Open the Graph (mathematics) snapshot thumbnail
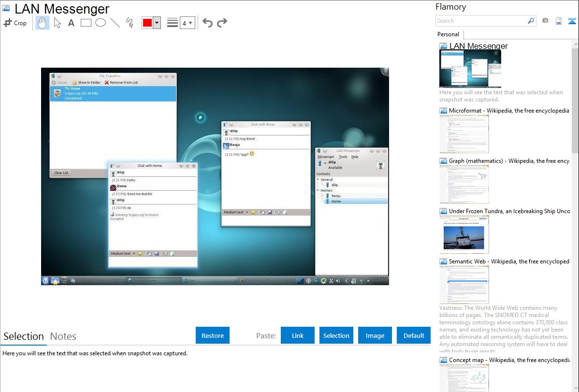The image size is (579, 392). (464, 184)
